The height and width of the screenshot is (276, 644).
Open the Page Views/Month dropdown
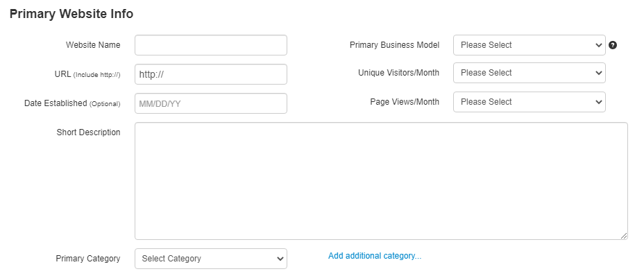tap(529, 102)
